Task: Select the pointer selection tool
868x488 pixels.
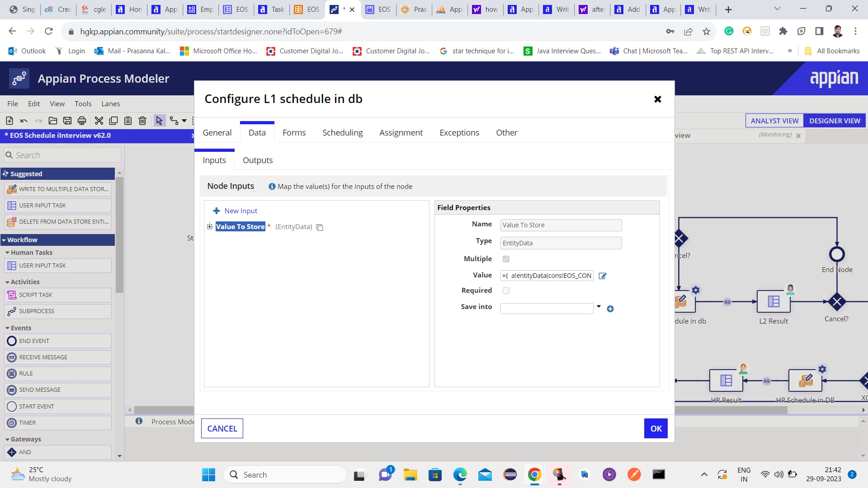Action: (x=159, y=121)
